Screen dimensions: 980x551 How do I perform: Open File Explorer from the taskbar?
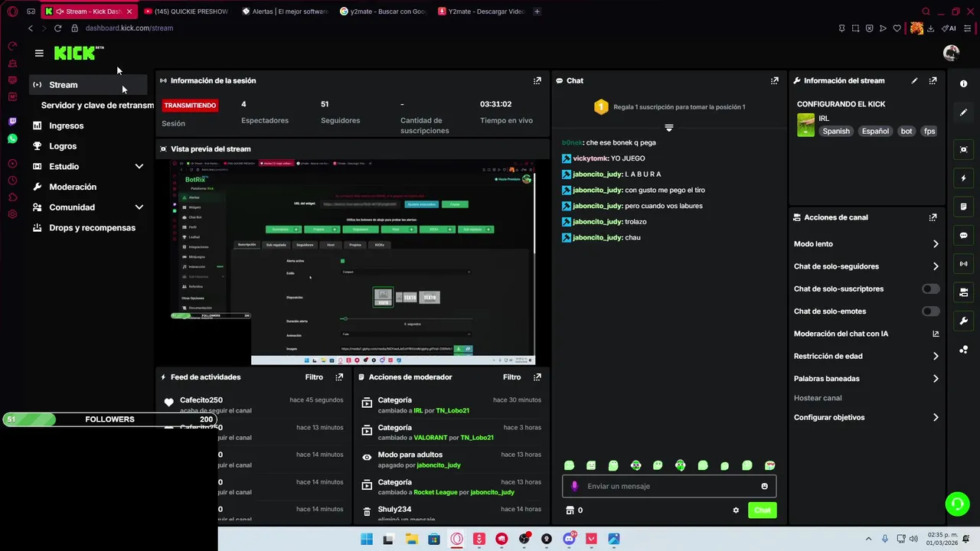[411, 539]
